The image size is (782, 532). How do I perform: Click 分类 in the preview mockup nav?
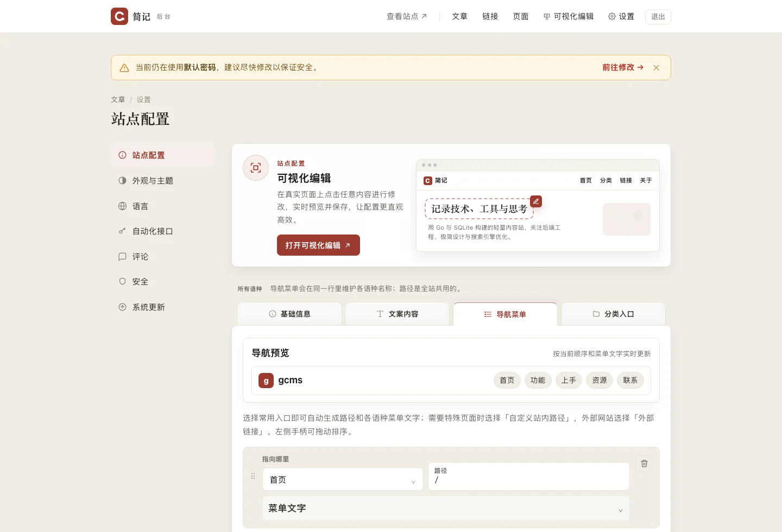click(606, 180)
